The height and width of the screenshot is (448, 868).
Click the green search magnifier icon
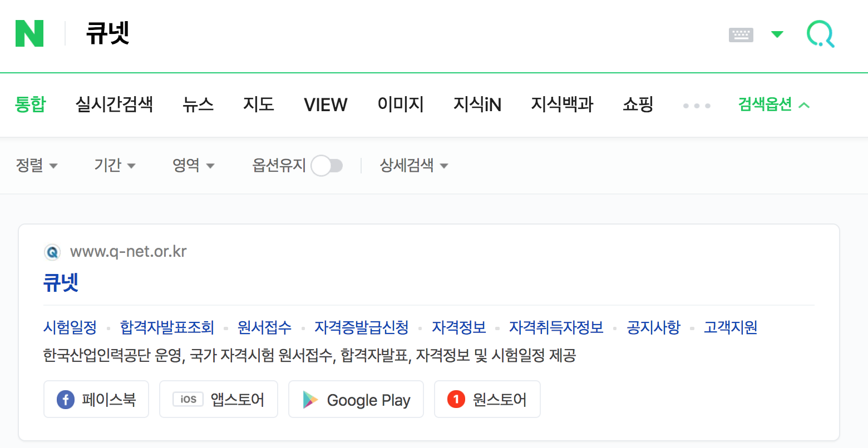coord(821,34)
